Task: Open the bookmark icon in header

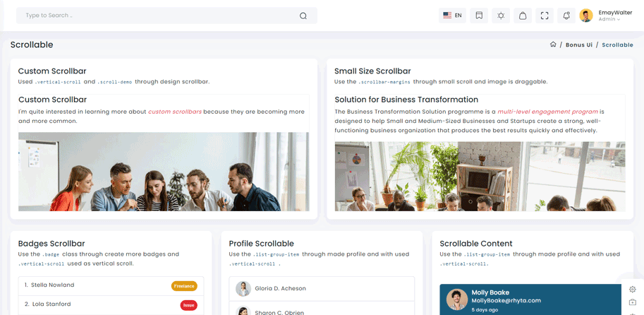Action: [x=479, y=16]
